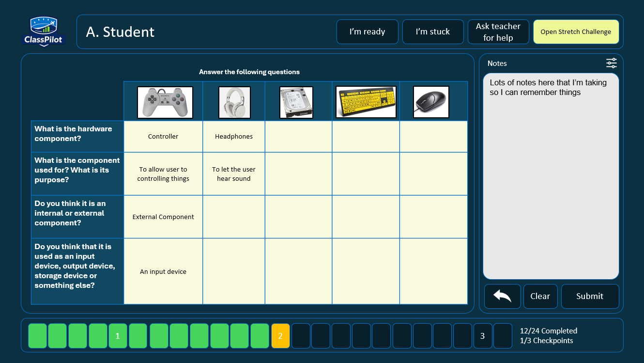Click the undo arrow below Notes
The width and height of the screenshot is (644, 363).
(x=502, y=296)
